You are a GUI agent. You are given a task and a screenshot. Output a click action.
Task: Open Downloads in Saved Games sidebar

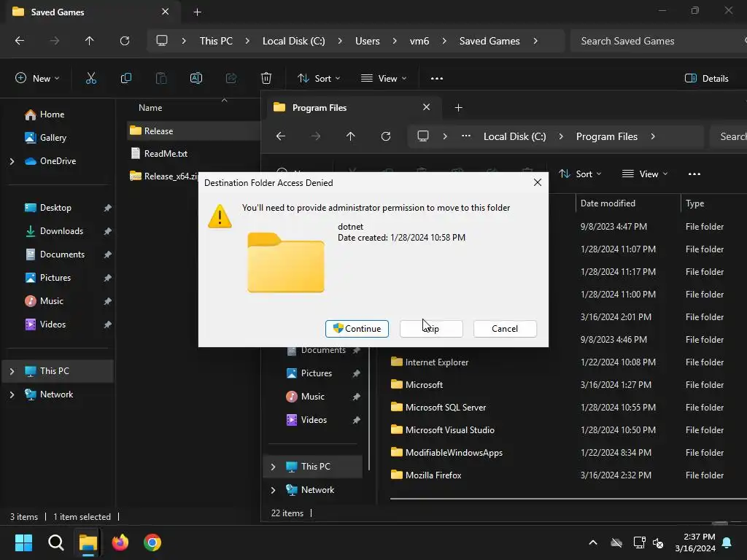click(61, 231)
